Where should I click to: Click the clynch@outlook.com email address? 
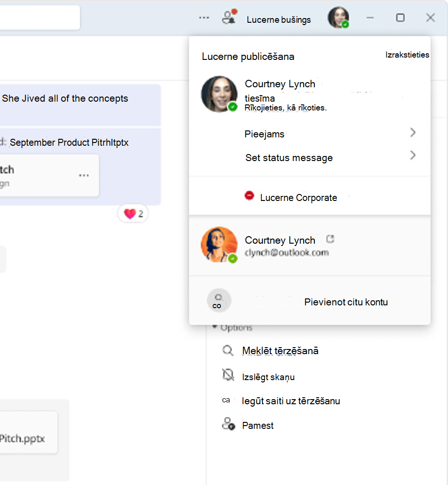(287, 252)
